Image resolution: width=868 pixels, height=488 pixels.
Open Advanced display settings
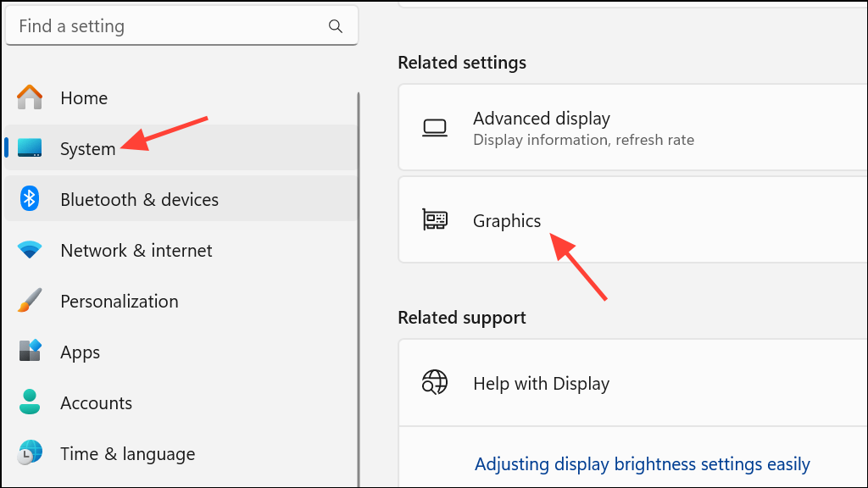click(x=632, y=127)
